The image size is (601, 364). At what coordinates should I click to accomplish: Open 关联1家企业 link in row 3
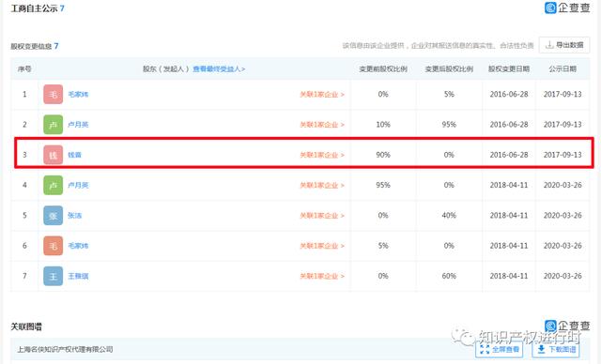point(322,155)
